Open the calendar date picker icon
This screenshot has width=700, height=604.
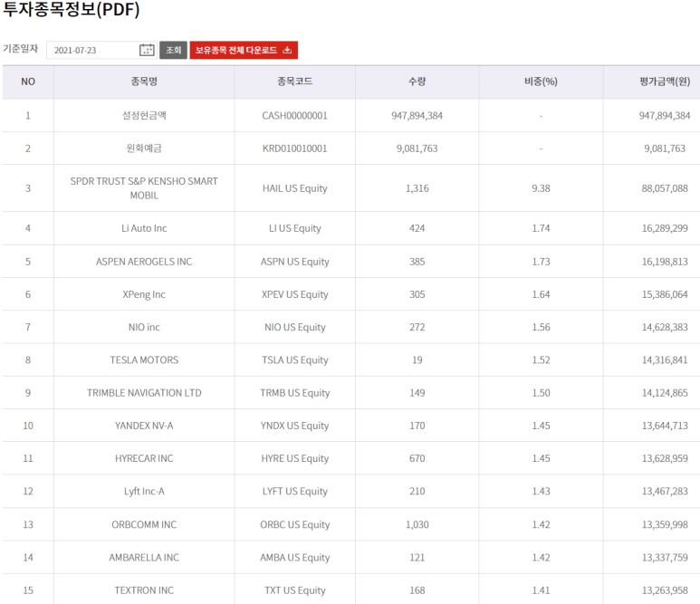[147, 50]
